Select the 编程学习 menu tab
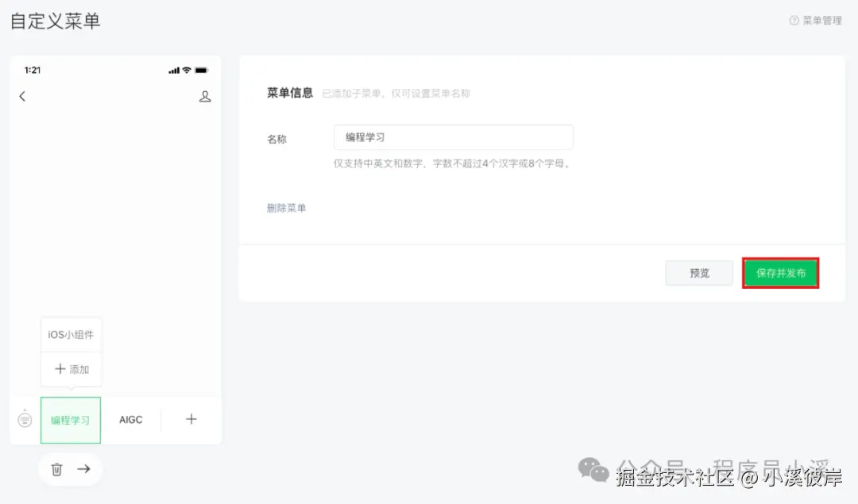The height and width of the screenshot is (504, 858). pyautogui.click(x=70, y=419)
